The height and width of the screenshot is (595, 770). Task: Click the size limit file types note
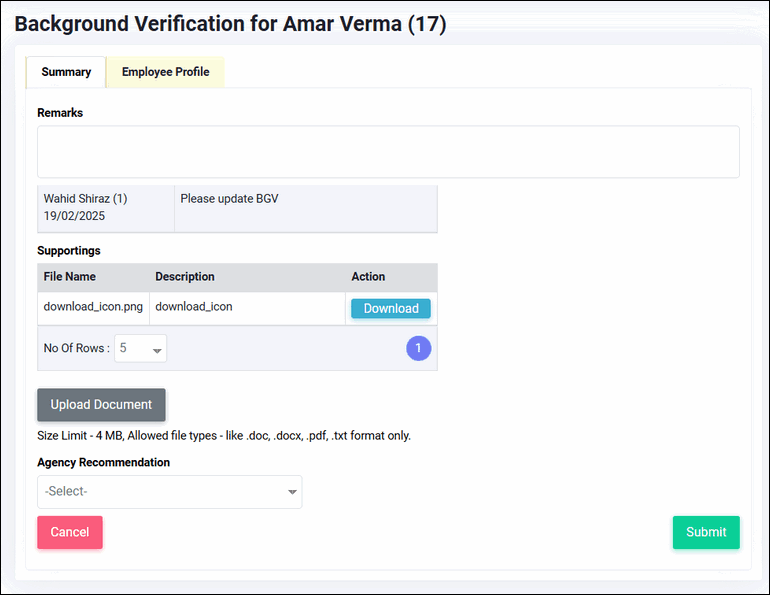[x=224, y=436]
